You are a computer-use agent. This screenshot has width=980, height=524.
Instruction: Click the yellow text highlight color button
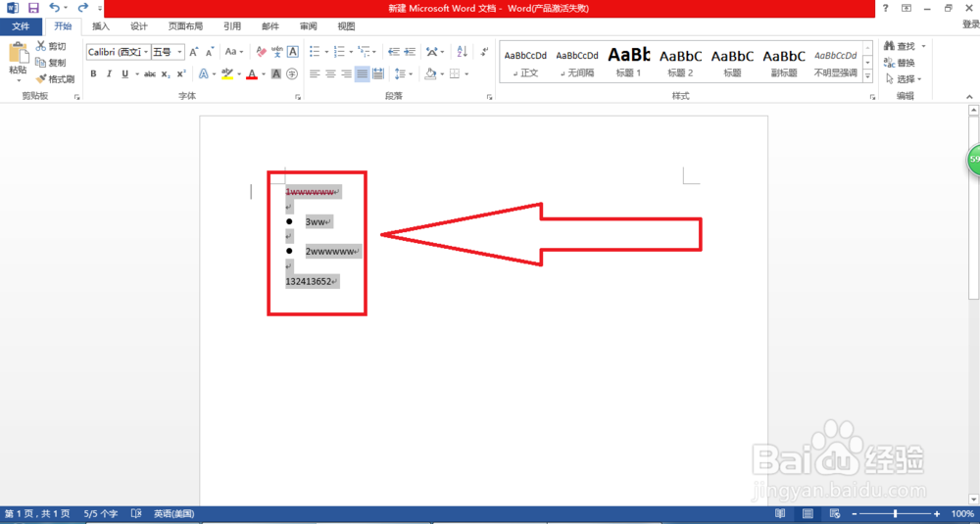coord(226,73)
